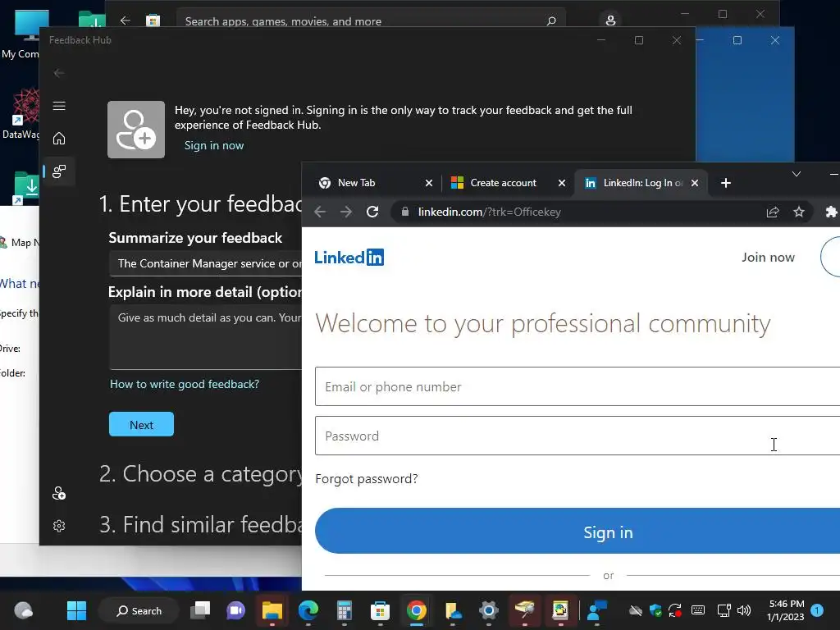Image resolution: width=840 pixels, height=630 pixels.
Task: Open notification badge in tray
Action: [817, 610]
